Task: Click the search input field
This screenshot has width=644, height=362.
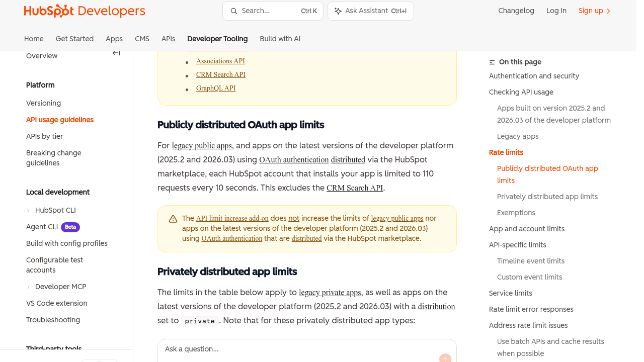Action: pyautogui.click(x=273, y=11)
